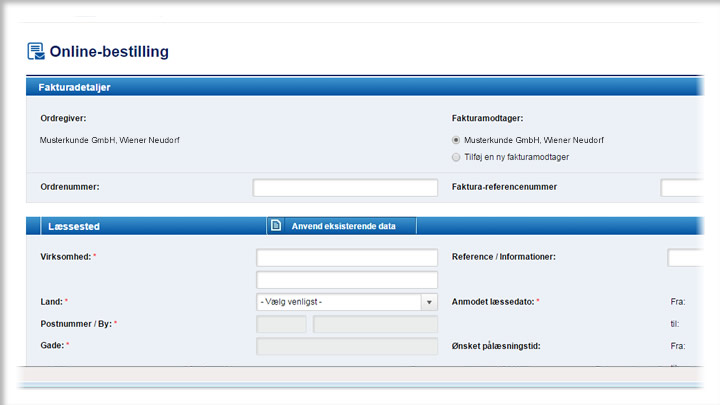Click the Reference / Informationer input field
Viewport: 720px width, 405px height.
click(x=686, y=258)
